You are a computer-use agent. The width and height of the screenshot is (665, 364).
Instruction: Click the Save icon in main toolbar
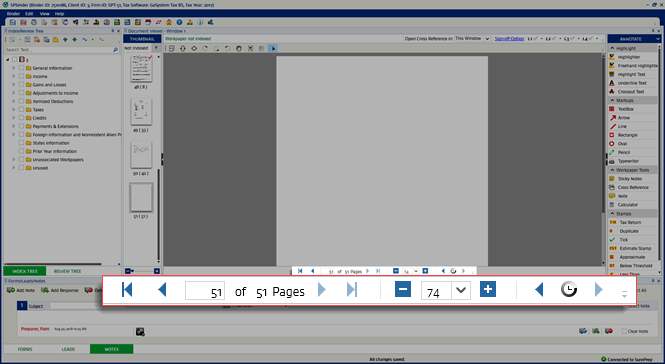(13, 22)
